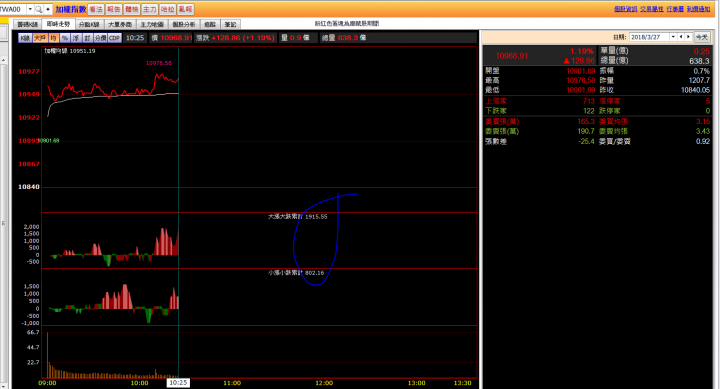The height and width of the screenshot is (389, 720).
Task: Click the 802.16 cumulative value label
Action: coord(315,273)
